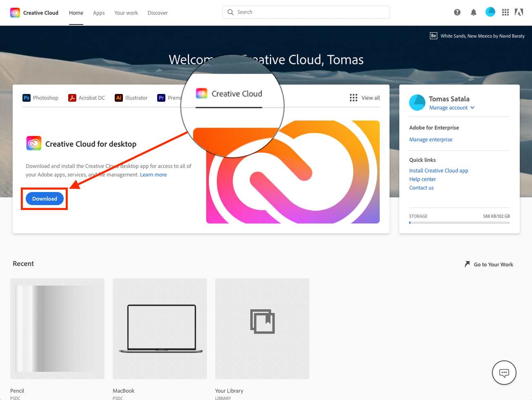Click the Creative Cloud banner artwork

click(x=293, y=172)
